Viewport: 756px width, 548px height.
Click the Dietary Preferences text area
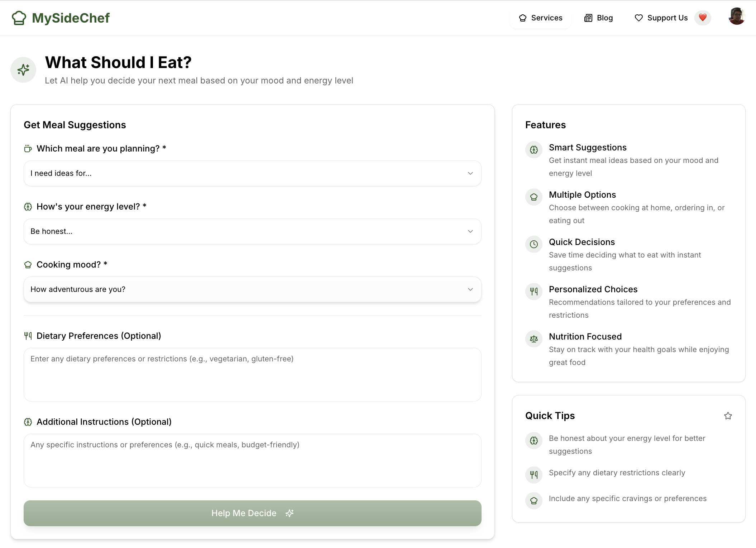click(252, 374)
